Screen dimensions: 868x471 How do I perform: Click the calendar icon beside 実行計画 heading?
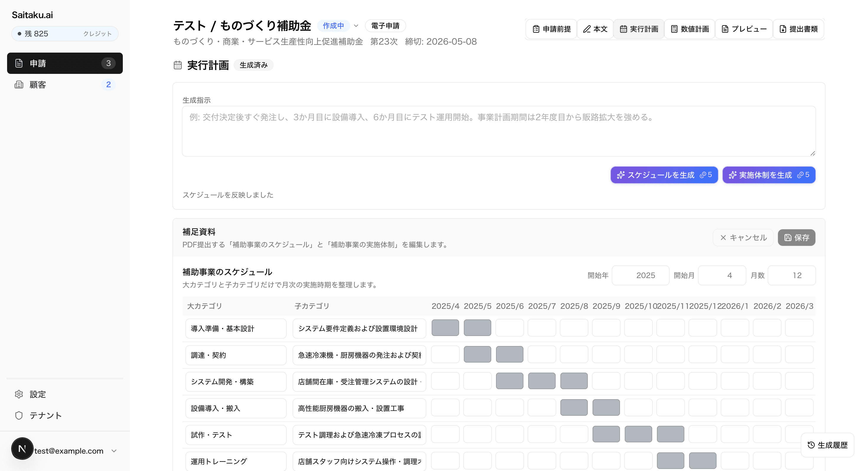tap(177, 65)
